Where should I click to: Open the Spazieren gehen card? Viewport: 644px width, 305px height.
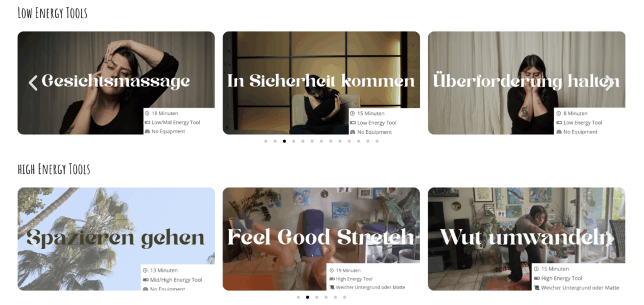click(x=116, y=239)
